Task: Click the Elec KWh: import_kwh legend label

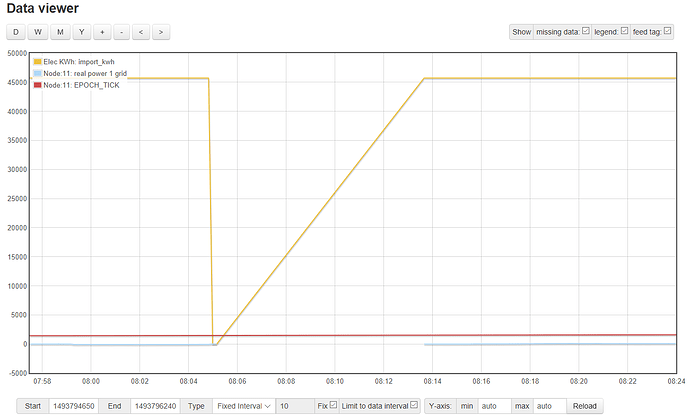Action: 79,62
